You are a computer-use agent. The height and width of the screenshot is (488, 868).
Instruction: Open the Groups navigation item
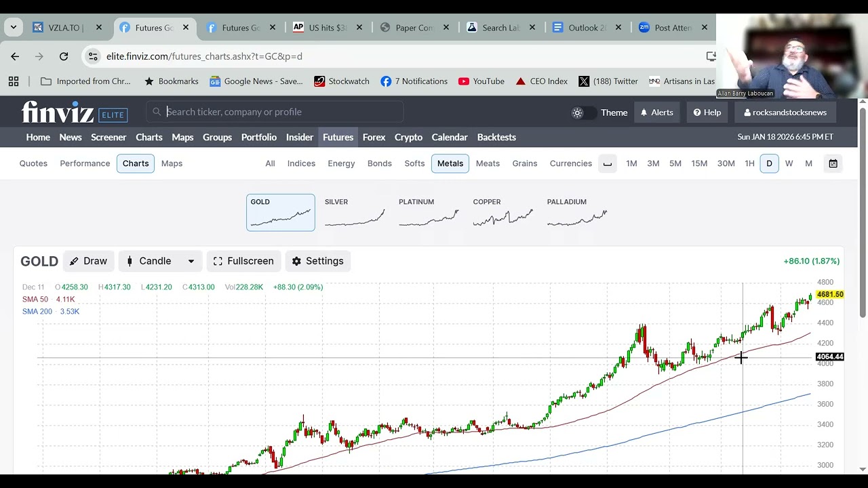(x=217, y=137)
